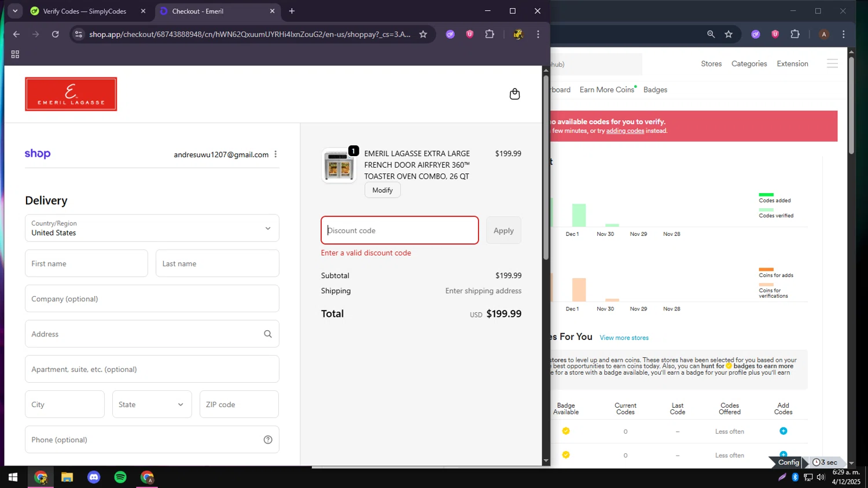Focus the Last name field
This screenshot has width=868, height=488.
coord(218,264)
